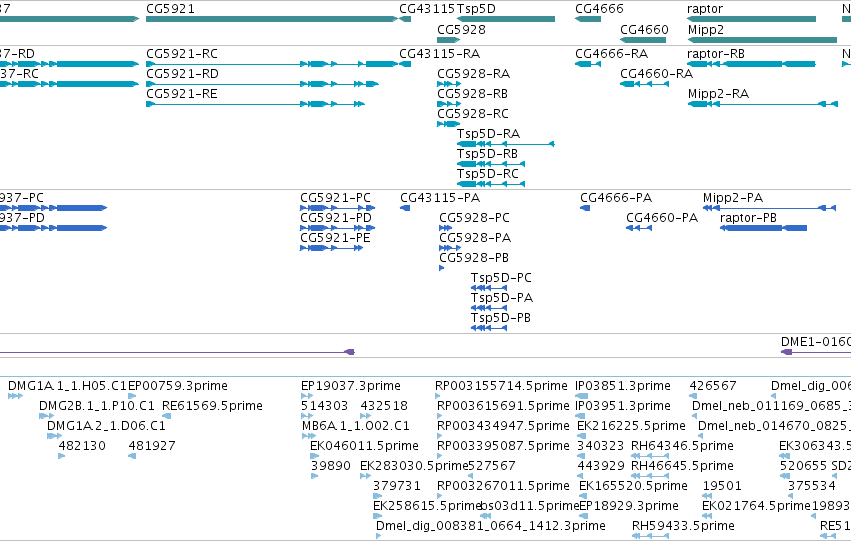Click the CG5928-PB protein label

[x=474, y=258]
